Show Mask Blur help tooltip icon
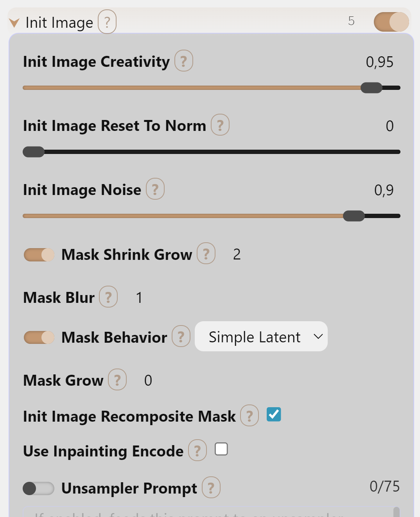This screenshot has height=517, width=420. point(108,297)
